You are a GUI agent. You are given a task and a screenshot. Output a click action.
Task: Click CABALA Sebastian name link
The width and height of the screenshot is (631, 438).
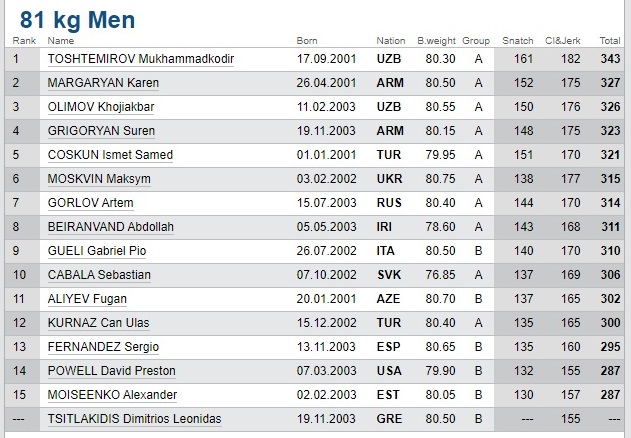click(x=100, y=275)
